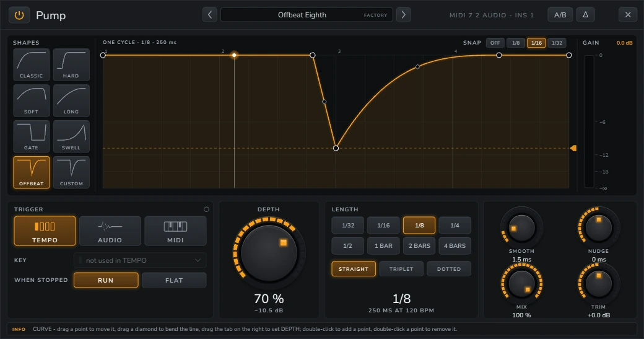Click the +0.0 dB trim value
644x339 pixels.
click(x=599, y=315)
